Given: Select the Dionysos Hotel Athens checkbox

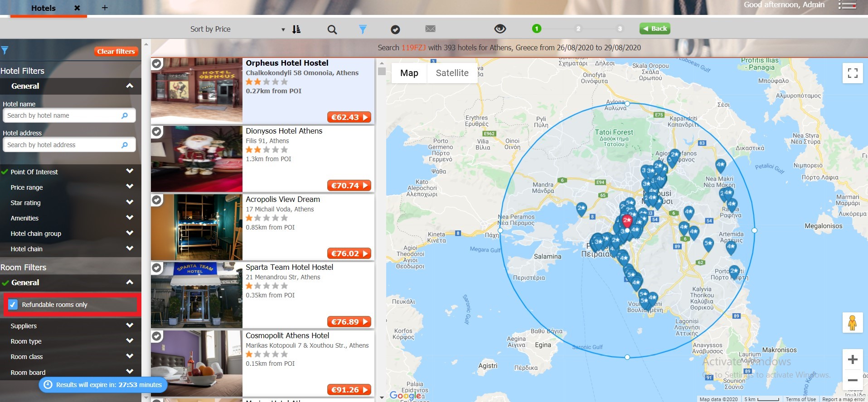Looking at the screenshot, I should (x=157, y=132).
